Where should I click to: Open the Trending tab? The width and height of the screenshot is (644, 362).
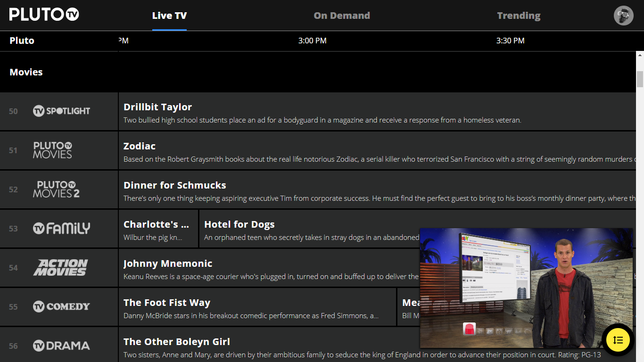point(519,16)
